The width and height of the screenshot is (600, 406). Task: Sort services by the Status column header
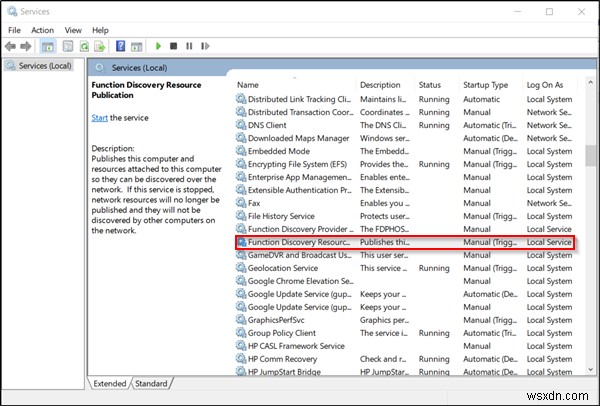pos(430,85)
